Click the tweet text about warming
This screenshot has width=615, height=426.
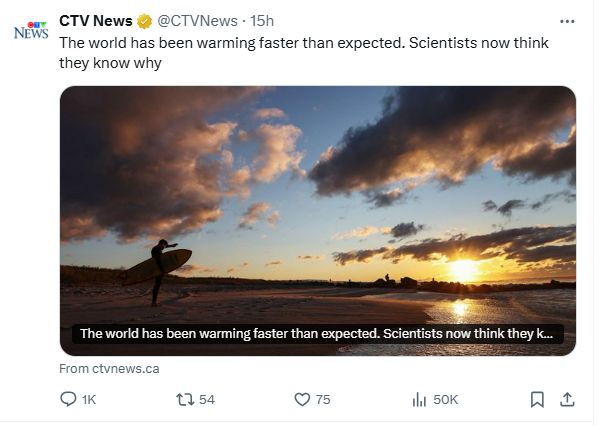click(304, 53)
